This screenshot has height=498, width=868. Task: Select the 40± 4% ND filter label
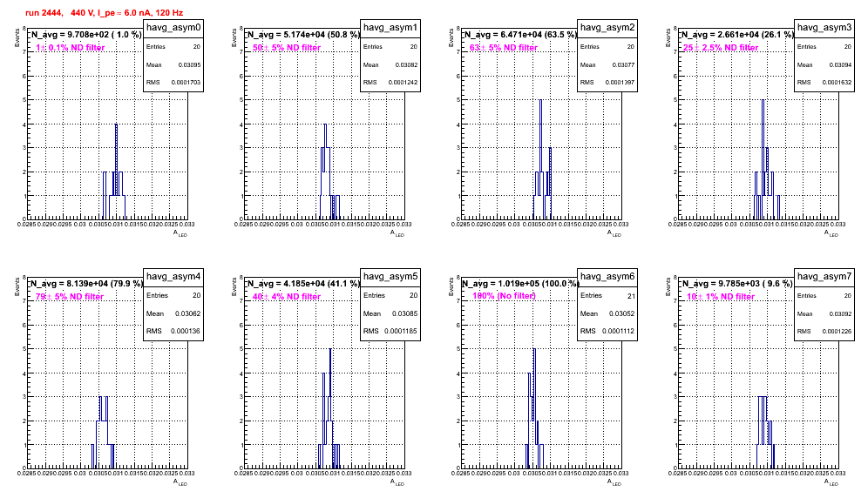(287, 297)
